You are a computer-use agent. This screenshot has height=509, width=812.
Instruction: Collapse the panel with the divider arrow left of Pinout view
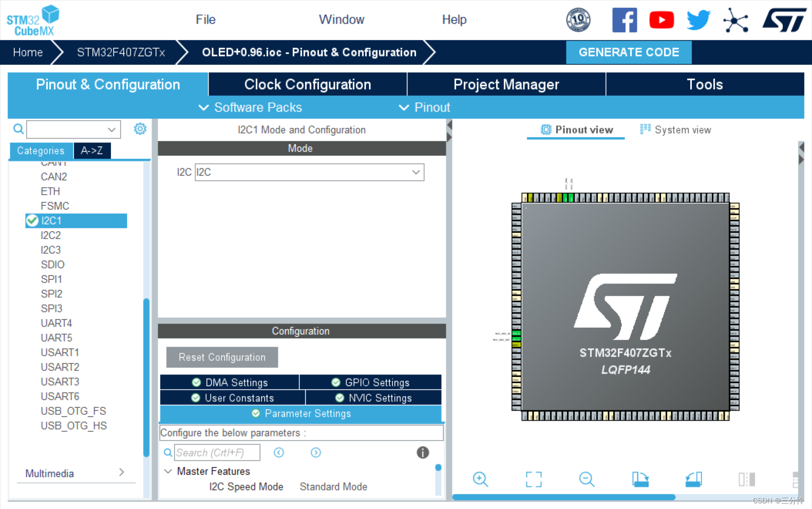(449, 125)
